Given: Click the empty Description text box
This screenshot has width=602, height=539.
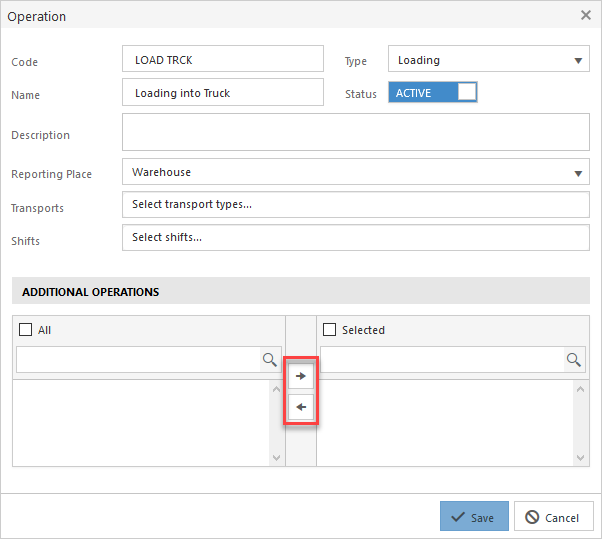Looking at the screenshot, I should pos(356,132).
